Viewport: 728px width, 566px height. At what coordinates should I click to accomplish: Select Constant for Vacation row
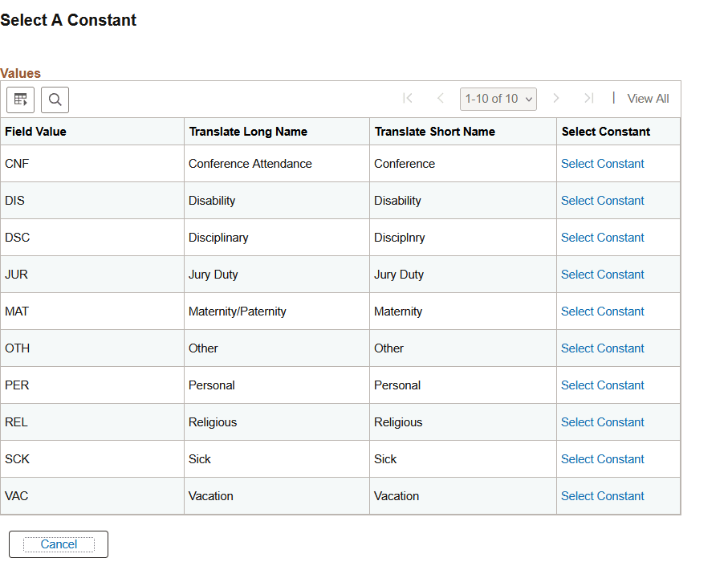pyautogui.click(x=602, y=495)
